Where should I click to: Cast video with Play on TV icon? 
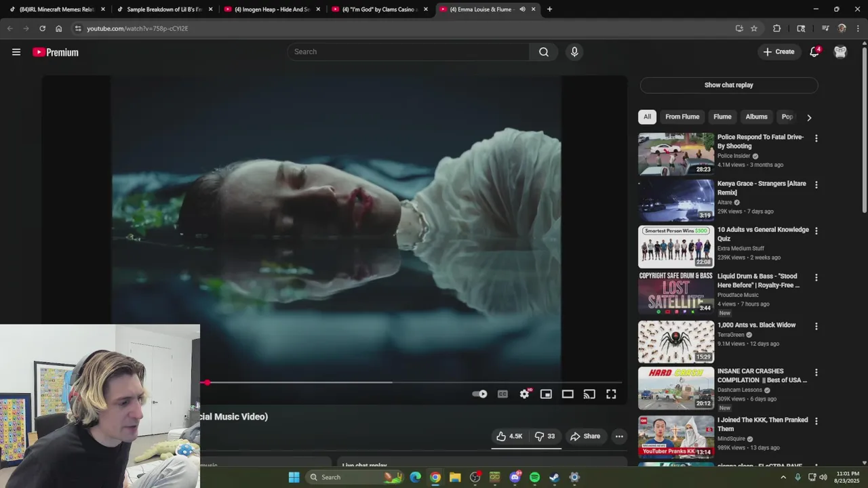tap(589, 394)
